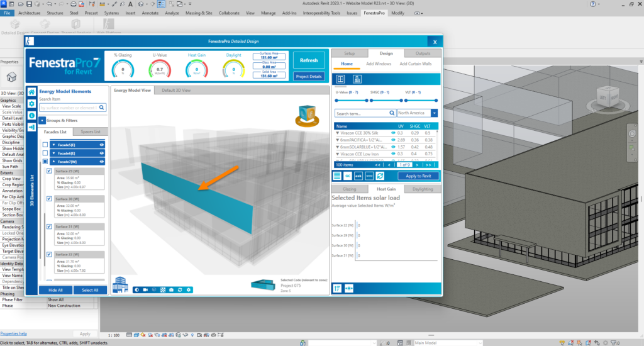Screen dimensions: 644x346
Task: Open the Daylighting tab
Action: 423,189
